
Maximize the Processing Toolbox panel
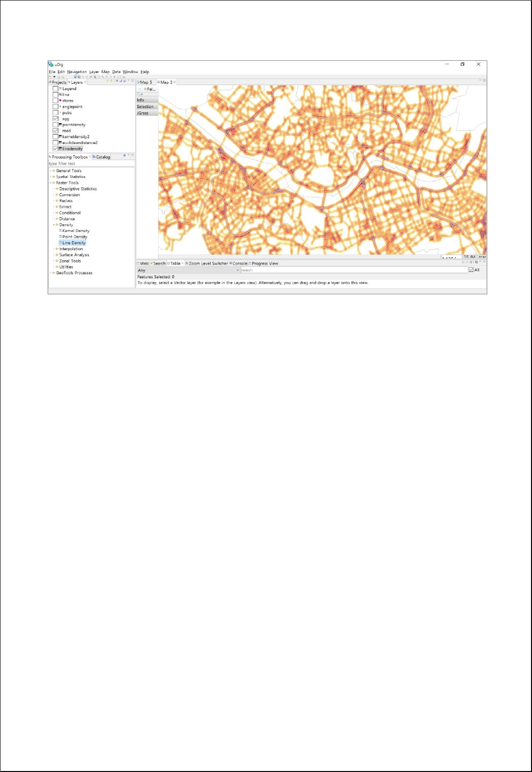(133, 155)
